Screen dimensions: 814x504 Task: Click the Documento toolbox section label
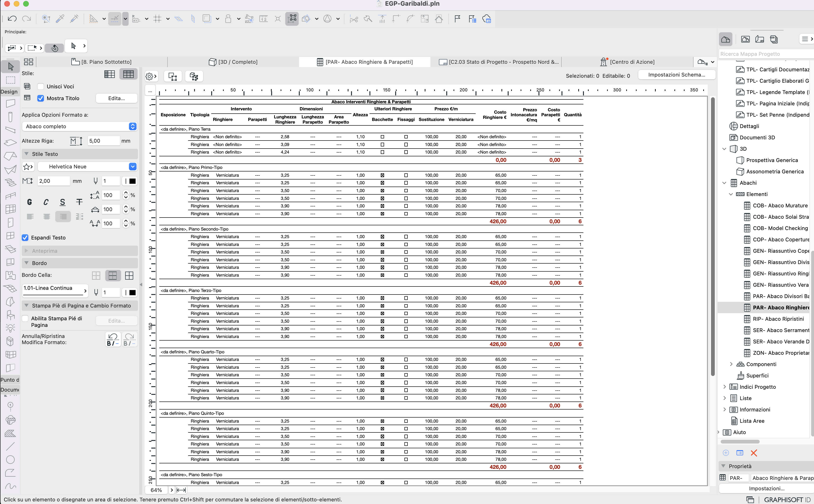pyautogui.click(x=10, y=390)
